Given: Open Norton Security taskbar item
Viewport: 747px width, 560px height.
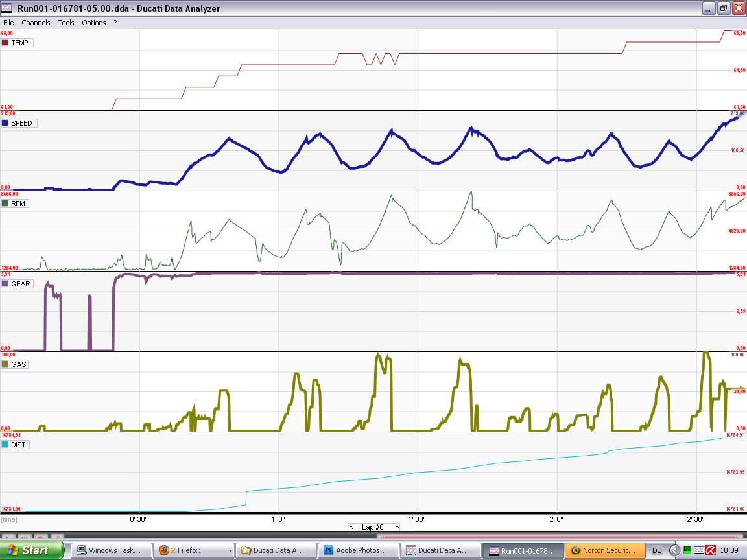Looking at the screenshot, I should pyautogui.click(x=605, y=550).
